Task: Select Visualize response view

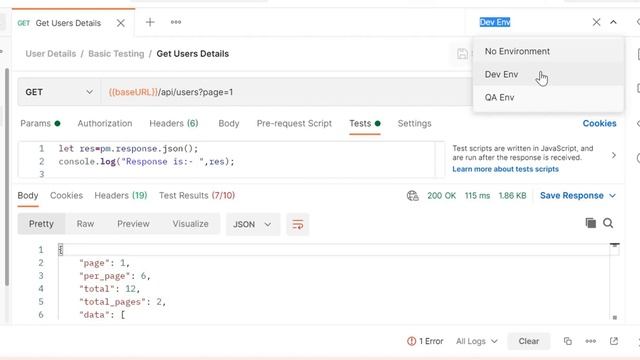Action: (x=190, y=224)
